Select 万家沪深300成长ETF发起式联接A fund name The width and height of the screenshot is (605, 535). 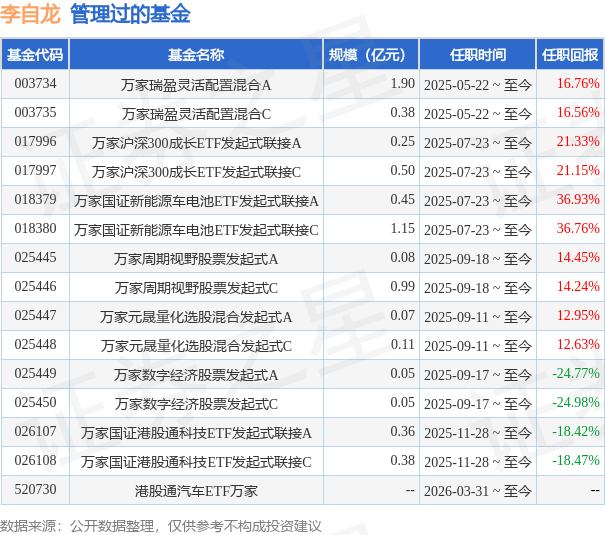coord(196,142)
